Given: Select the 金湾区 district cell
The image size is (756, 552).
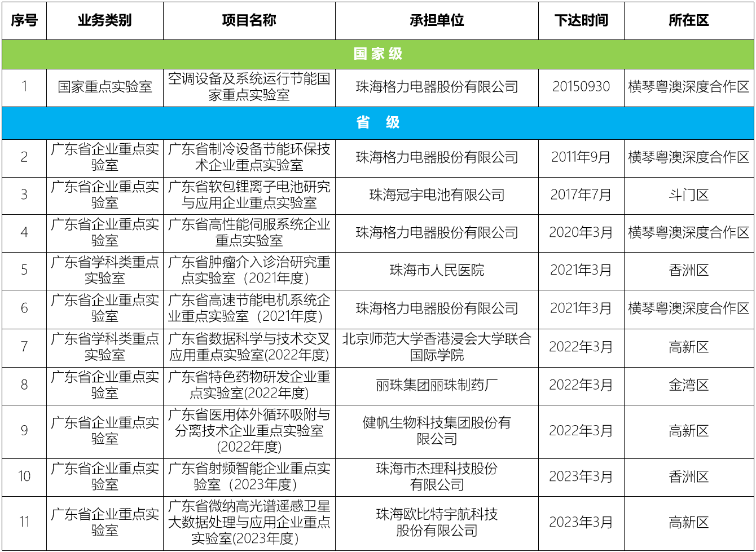Looking at the screenshot, I should click(688, 386).
